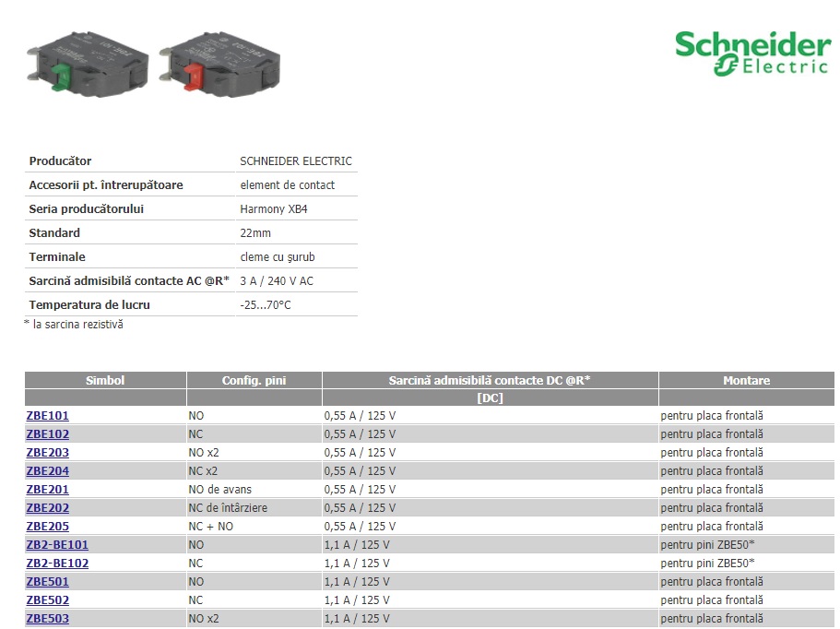Click 'pentru placa frontală' in the ZBE205 row
Screen dimensions: 840x629
pyautogui.click(x=712, y=527)
